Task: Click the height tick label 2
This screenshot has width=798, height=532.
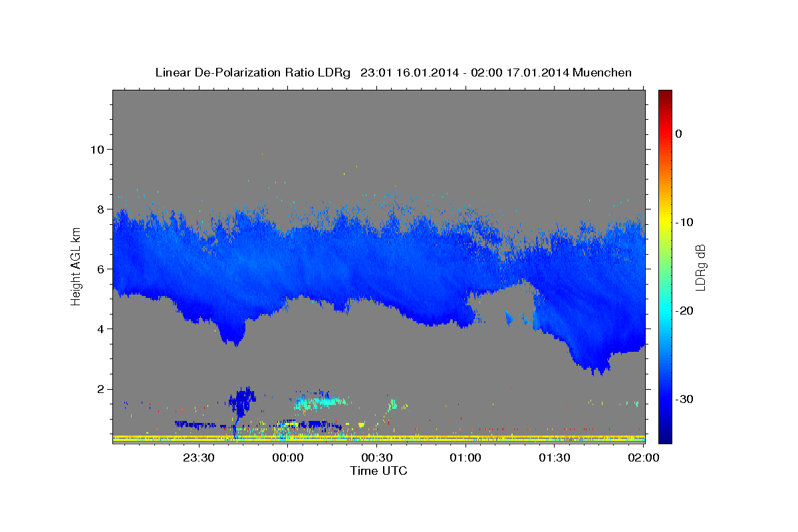Action: (100, 388)
